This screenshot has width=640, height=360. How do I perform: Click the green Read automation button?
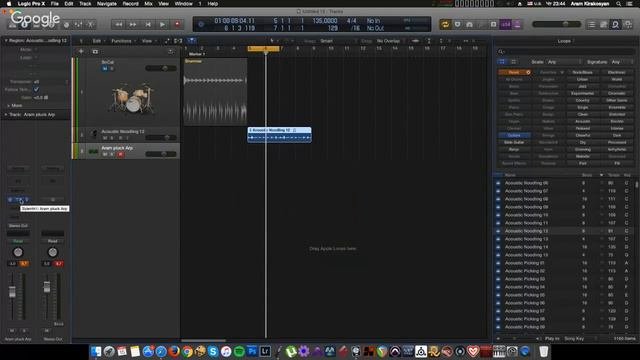[18, 241]
